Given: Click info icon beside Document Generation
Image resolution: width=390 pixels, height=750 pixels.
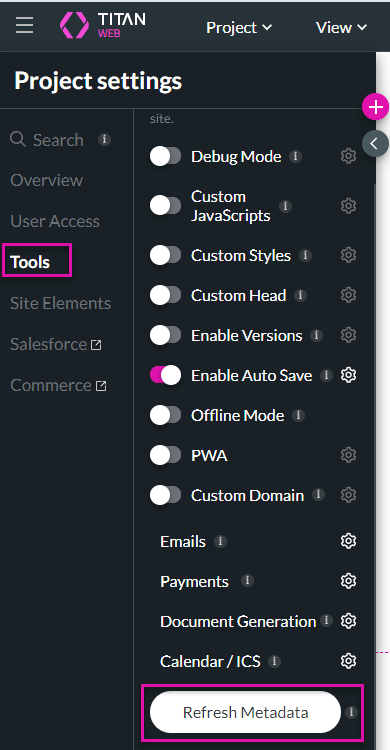Looking at the screenshot, I should click(x=326, y=621).
